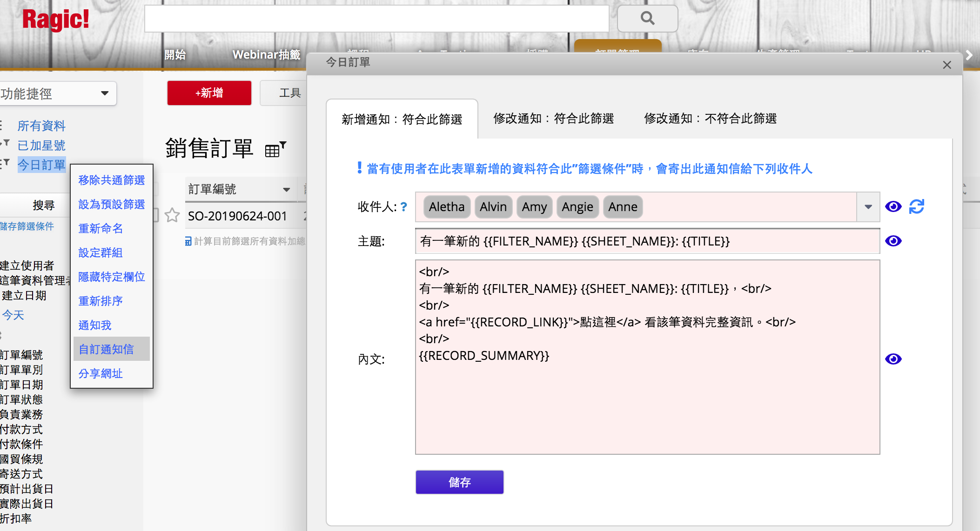Click 儲存篩選條件 link
Screen dimensions: 980x531
click(27, 226)
